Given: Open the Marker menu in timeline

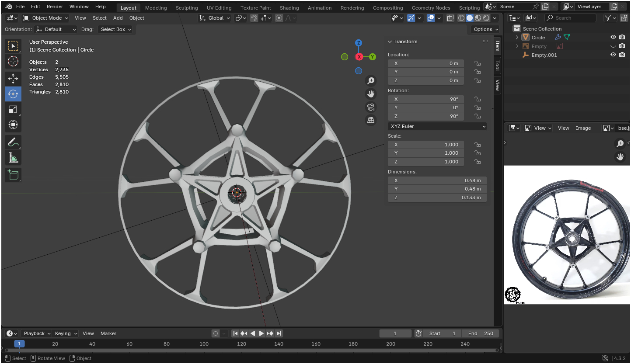Looking at the screenshot, I should (x=108, y=333).
